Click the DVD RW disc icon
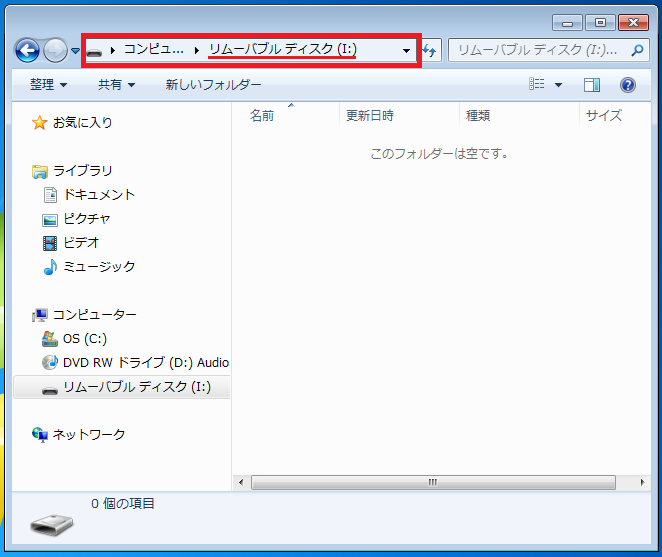662x557 pixels. (49, 363)
